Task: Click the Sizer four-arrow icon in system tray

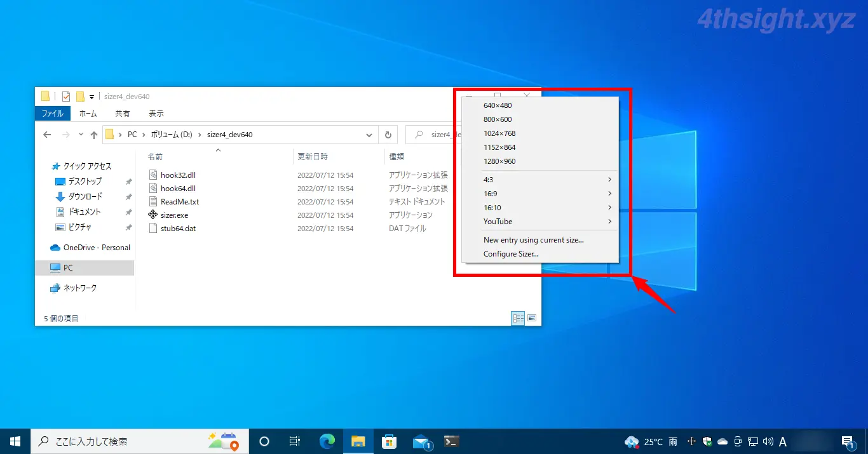Action: [691, 441]
